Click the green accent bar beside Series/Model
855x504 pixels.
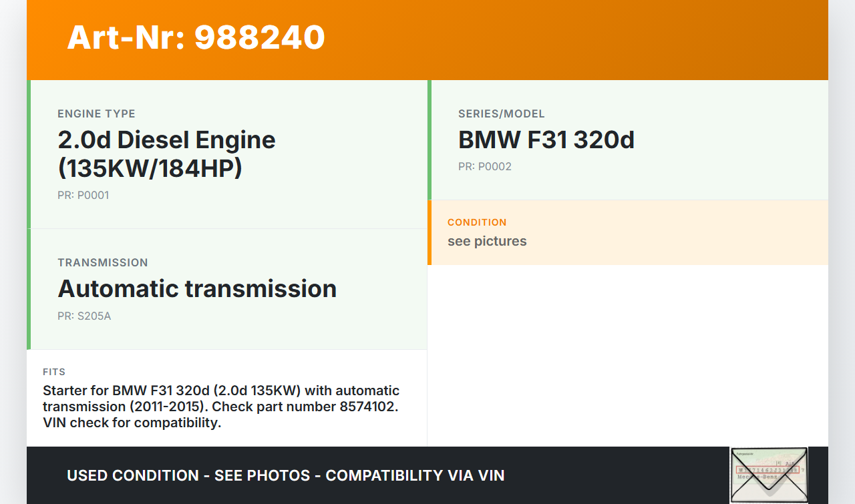click(430, 140)
